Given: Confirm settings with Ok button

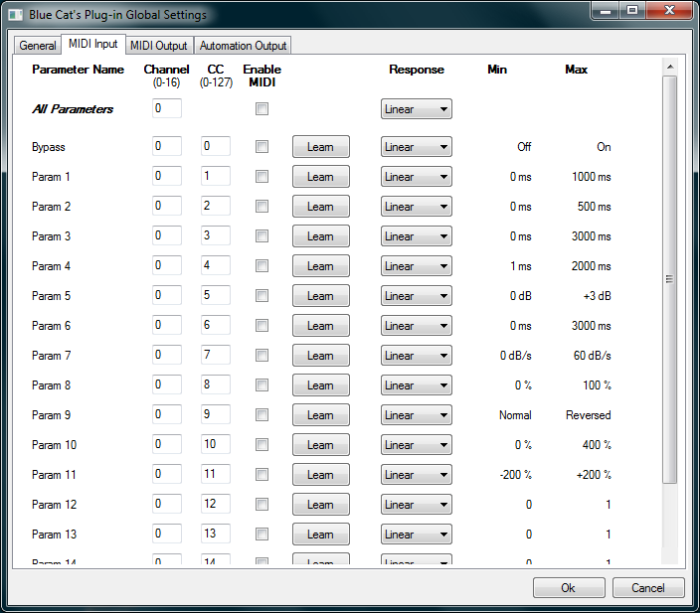Looking at the screenshot, I should tap(569, 587).
